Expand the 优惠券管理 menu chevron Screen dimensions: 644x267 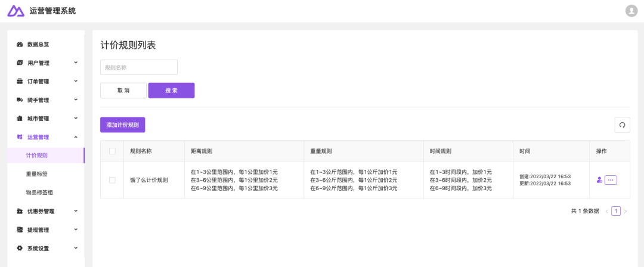[76, 211]
